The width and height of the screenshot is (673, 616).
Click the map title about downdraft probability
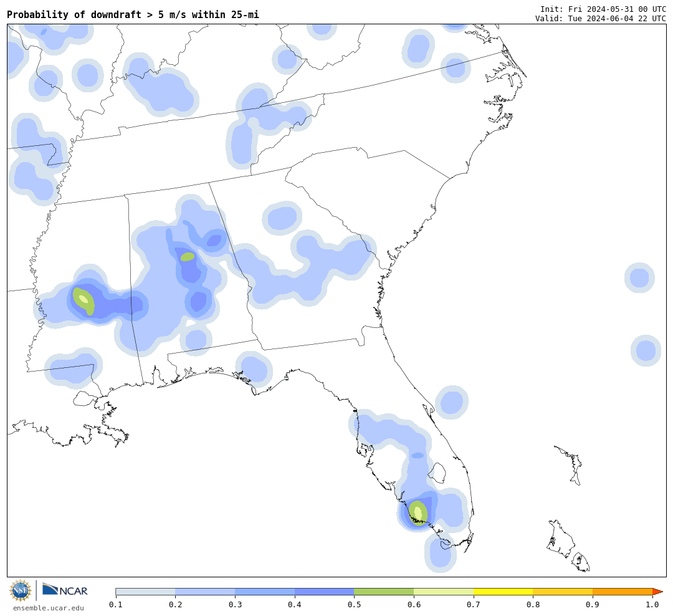pos(133,14)
